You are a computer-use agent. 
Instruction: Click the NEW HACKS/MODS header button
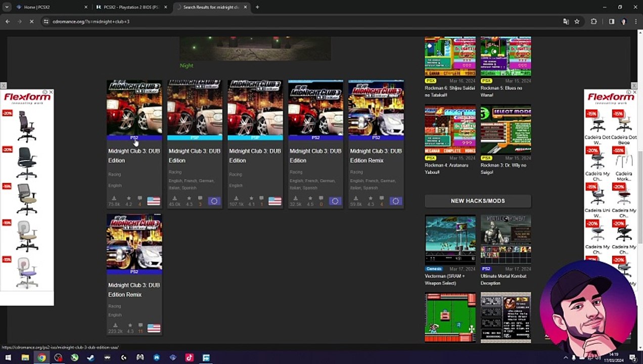point(478,201)
